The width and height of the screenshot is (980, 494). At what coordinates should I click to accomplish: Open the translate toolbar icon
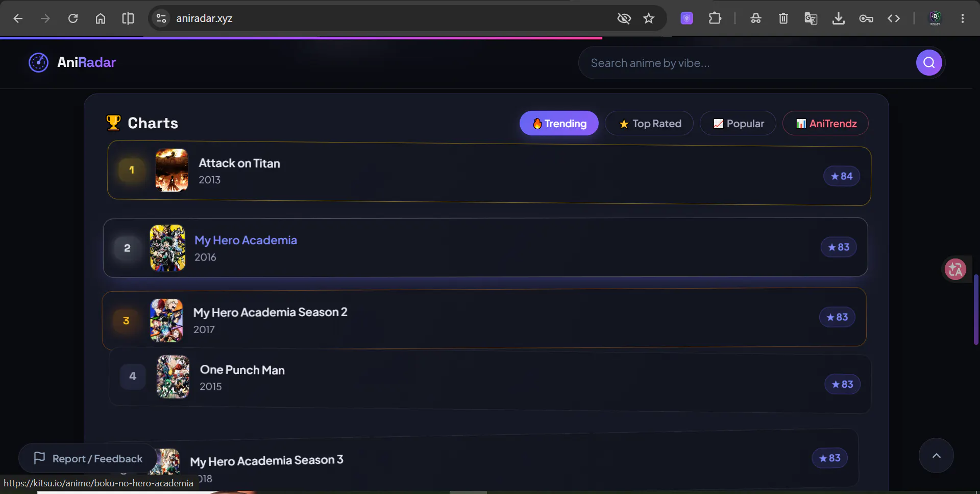pyautogui.click(x=811, y=18)
